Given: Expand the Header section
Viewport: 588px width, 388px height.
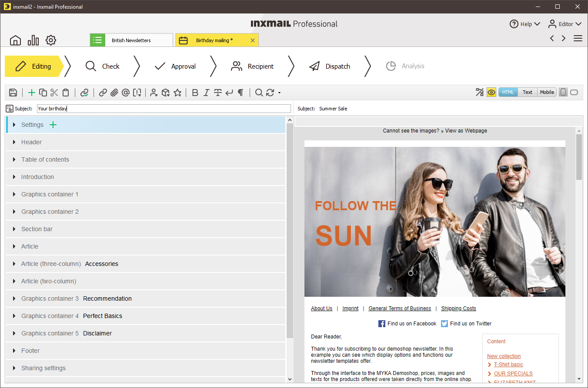Looking at the screenshot, I should (14, 142).
